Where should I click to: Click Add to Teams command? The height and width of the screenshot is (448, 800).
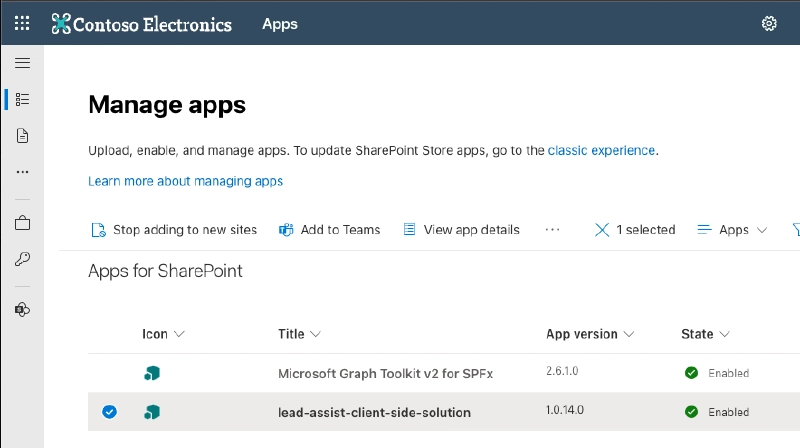(x=330, y=230)
